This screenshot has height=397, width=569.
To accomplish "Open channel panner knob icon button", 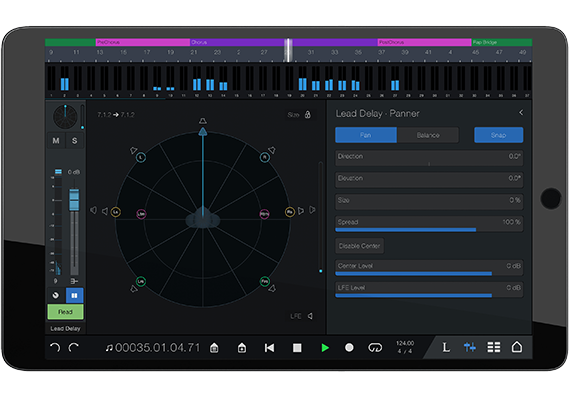I will click(x=56, y=295).
